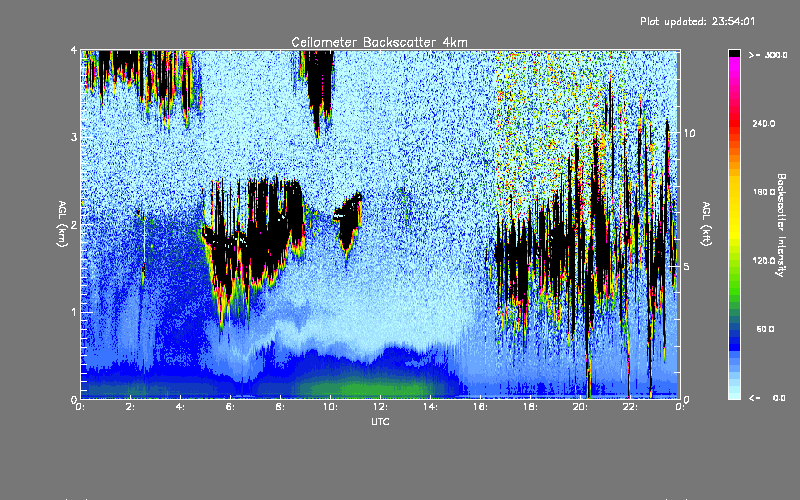
Task: Select the "AGL (kft)" axis label
Action: 707,224
